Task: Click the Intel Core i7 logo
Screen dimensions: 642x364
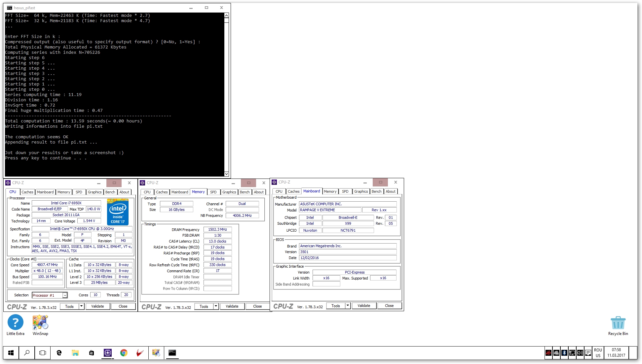Action: [x=118, y=212]
